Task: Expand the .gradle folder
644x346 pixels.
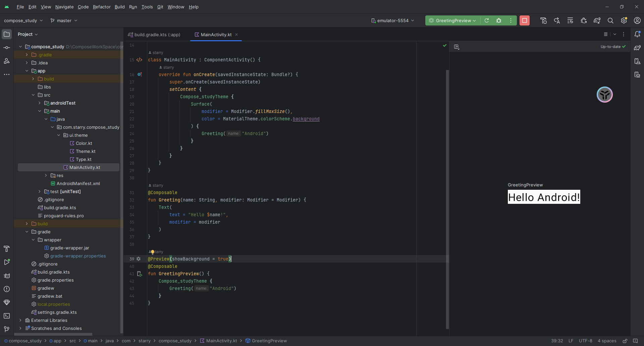Action: [x=27, y=55]
